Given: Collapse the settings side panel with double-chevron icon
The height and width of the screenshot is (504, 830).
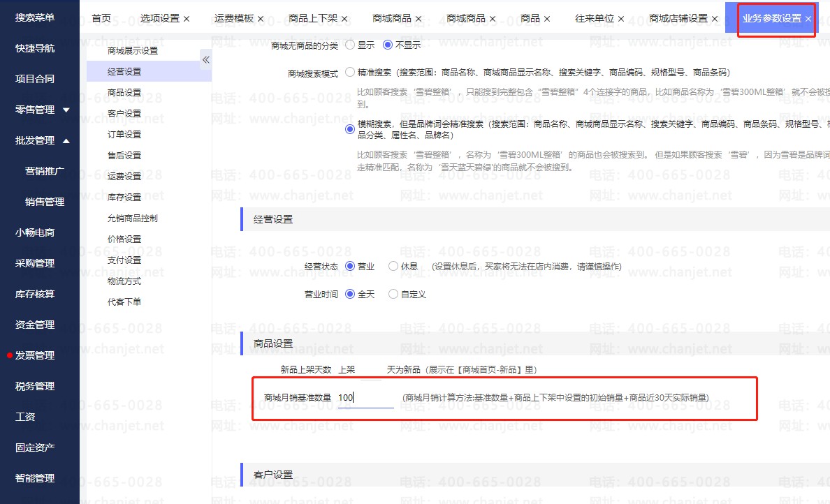Looking at the screenshot, I should (x=206, y=60).
